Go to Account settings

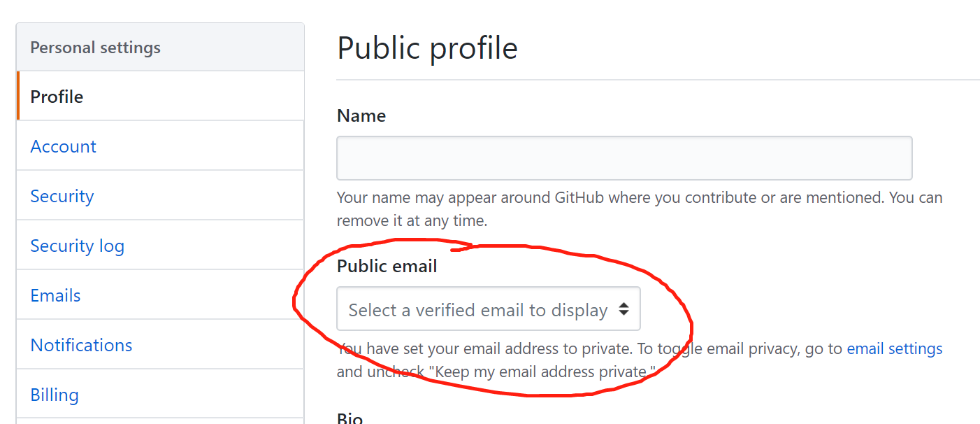click(x=63, y=146)
